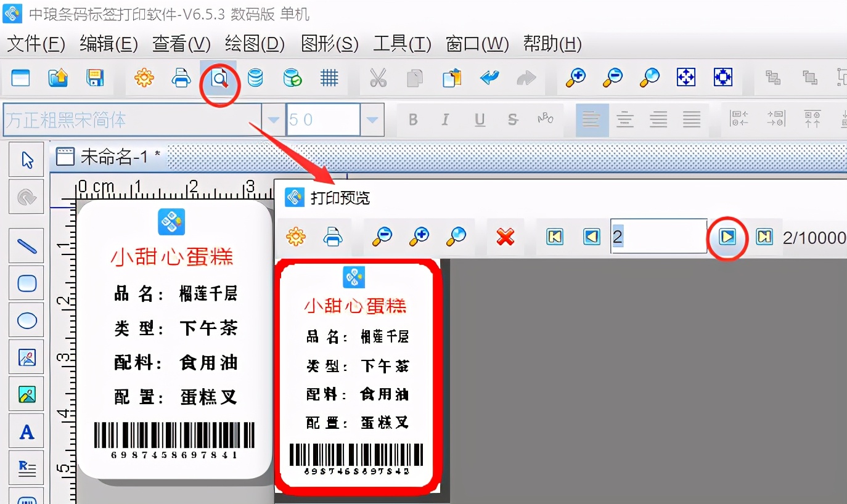This screenshot has width=847, height=504.
Task: Click the Print icon in main toolbar
Action: point(181,78)
